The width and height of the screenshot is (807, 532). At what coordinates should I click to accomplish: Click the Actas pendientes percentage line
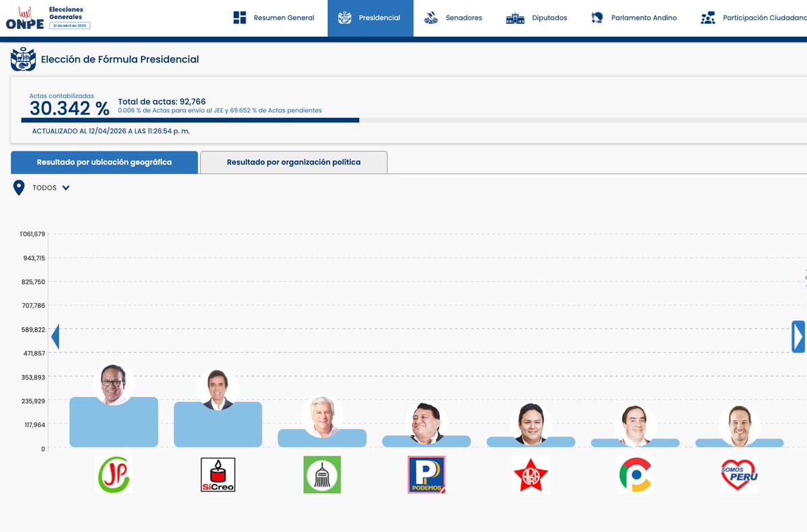(x=220, y=110)
